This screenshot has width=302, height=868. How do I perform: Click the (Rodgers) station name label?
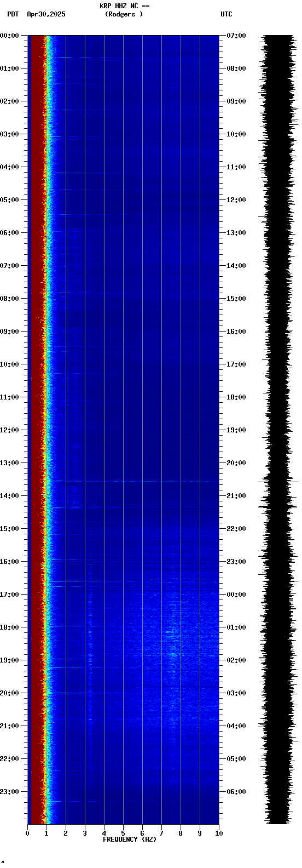click(x=124, y=14)
